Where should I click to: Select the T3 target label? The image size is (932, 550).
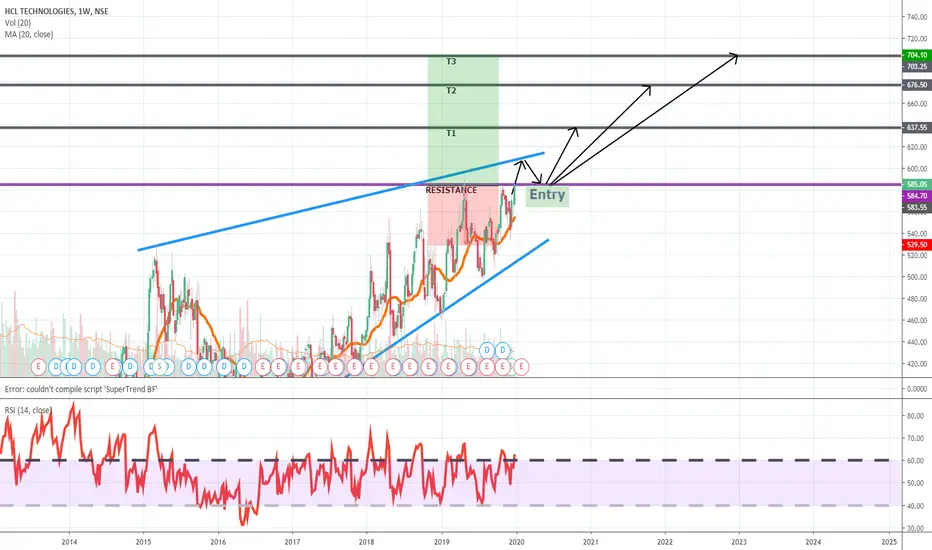(451, 61)
